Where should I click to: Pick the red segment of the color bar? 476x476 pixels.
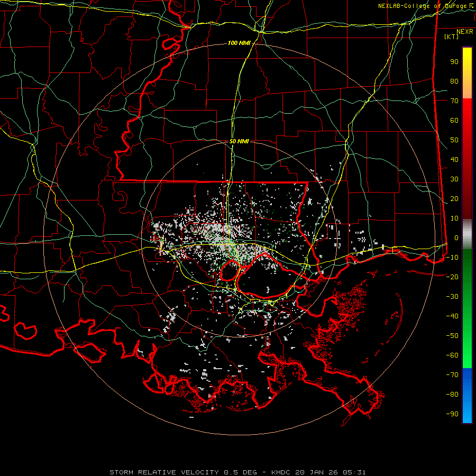[x=467, y=159]
